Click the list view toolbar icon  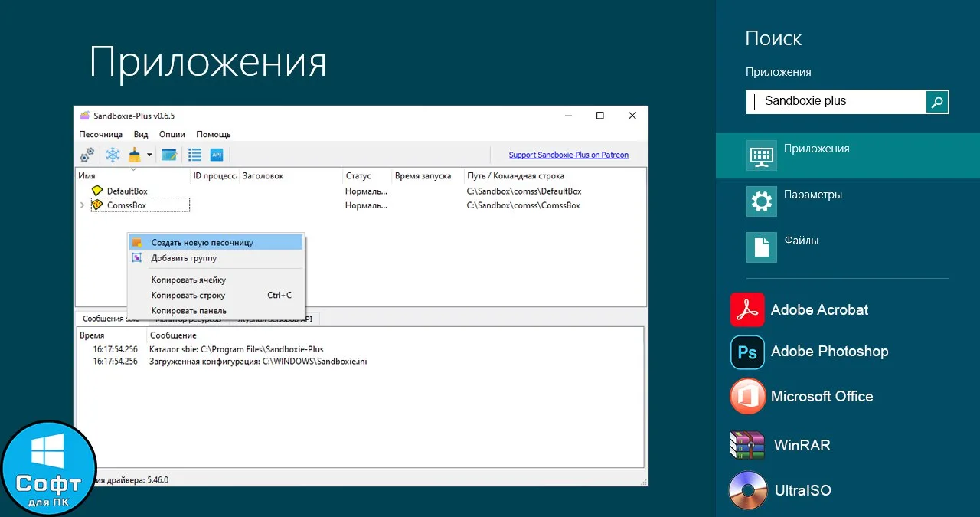click(195, 155)
